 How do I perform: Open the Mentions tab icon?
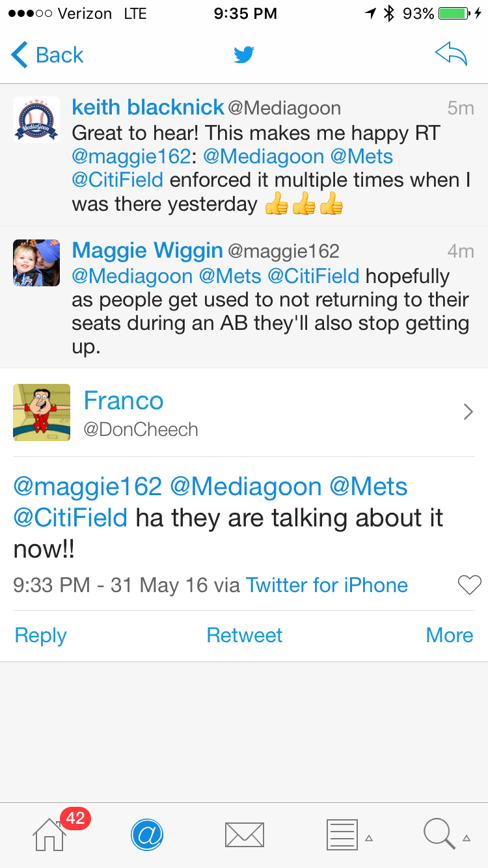pos(147,835)
